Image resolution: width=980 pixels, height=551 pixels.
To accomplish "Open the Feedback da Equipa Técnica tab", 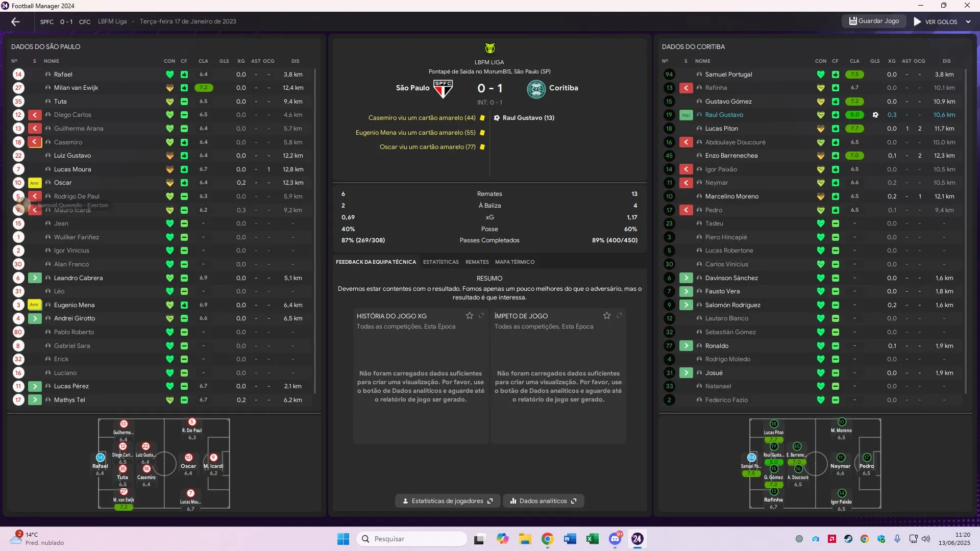I will click(376, 262).
